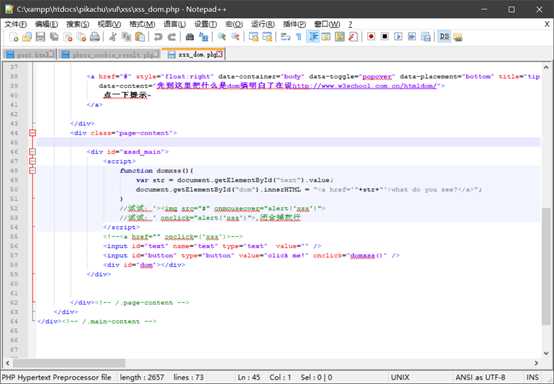The height and width of the screenshot is (384, 554).
Task: Undo the last edit with the Undo arrow
Action: click(x=158, y=37)
